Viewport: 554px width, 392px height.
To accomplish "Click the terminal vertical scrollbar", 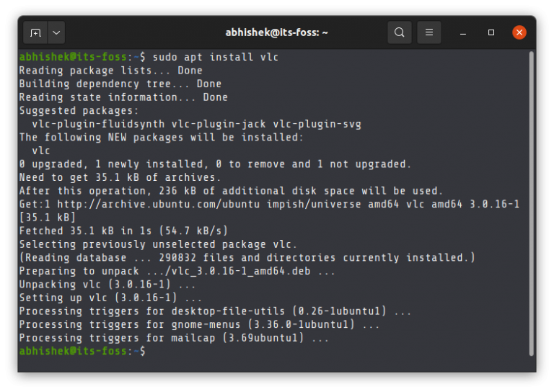I will point(531,204).
